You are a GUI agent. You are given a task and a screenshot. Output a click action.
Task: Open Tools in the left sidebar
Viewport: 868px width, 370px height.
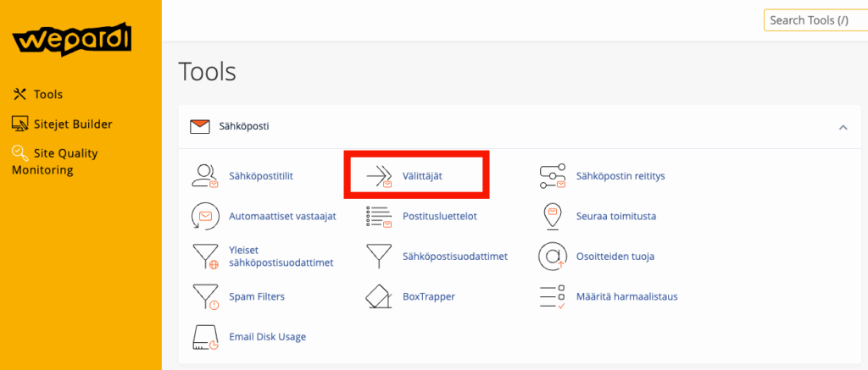47,94
